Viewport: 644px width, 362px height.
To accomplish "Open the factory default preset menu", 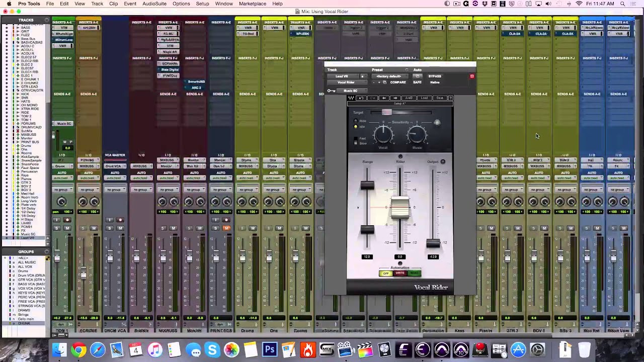I will tap(390, 76).
